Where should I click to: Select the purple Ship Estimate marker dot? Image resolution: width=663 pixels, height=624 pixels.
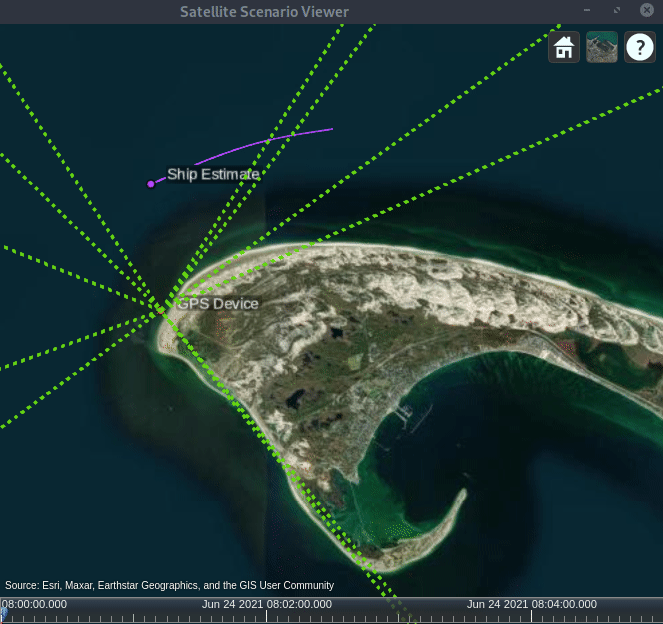click(x=151, y=184)
